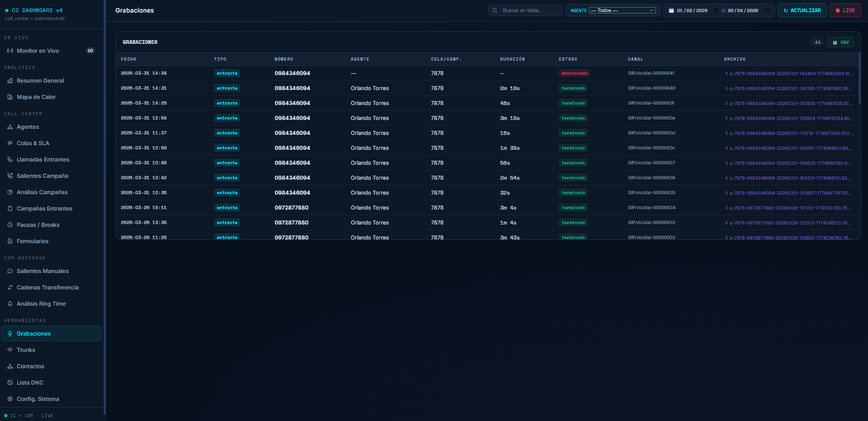Open Config. Sistema gear icon

point(10,399)
